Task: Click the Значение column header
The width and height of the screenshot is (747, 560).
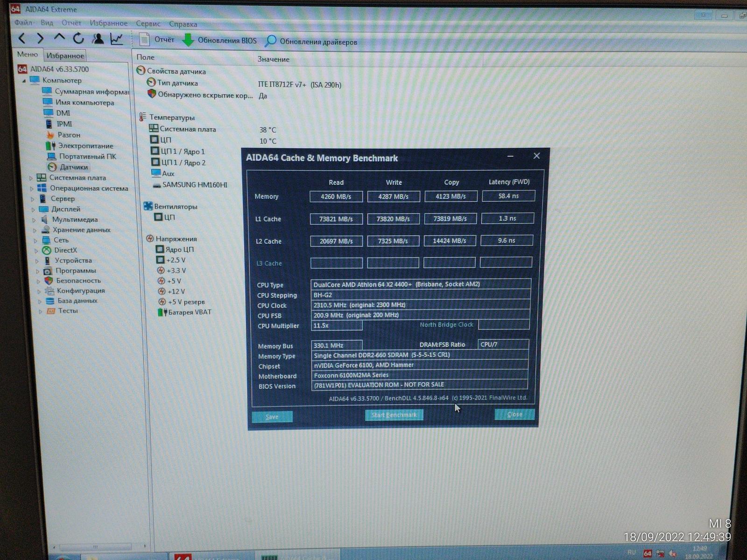Action: [x=274, y=59]
